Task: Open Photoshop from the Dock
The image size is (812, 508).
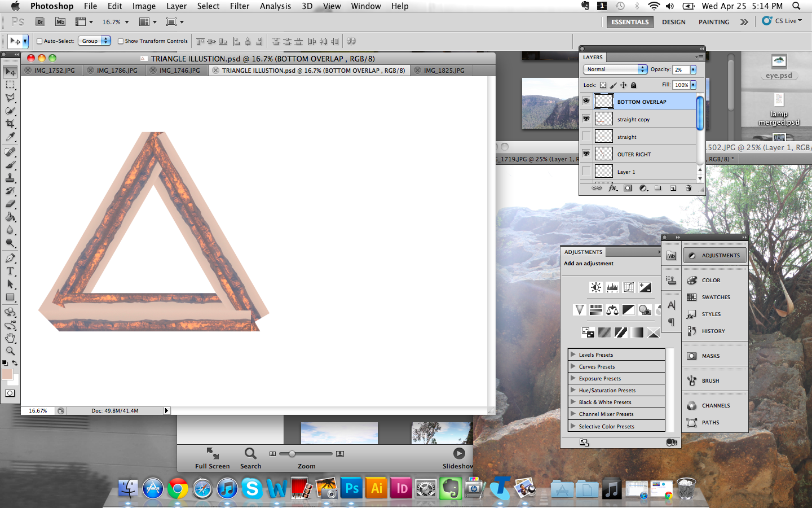Action: click(352, 488)
